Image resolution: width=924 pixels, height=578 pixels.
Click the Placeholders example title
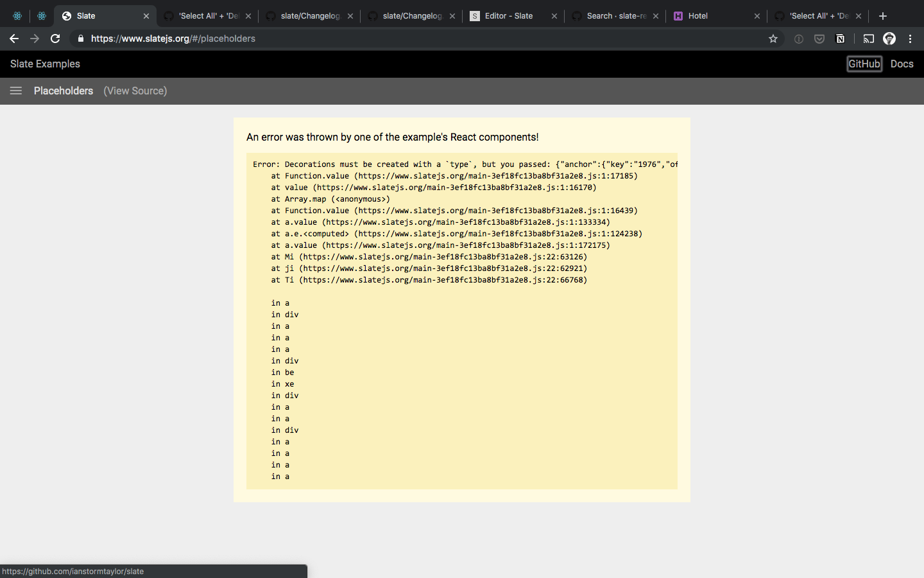[x=64, y=91]
